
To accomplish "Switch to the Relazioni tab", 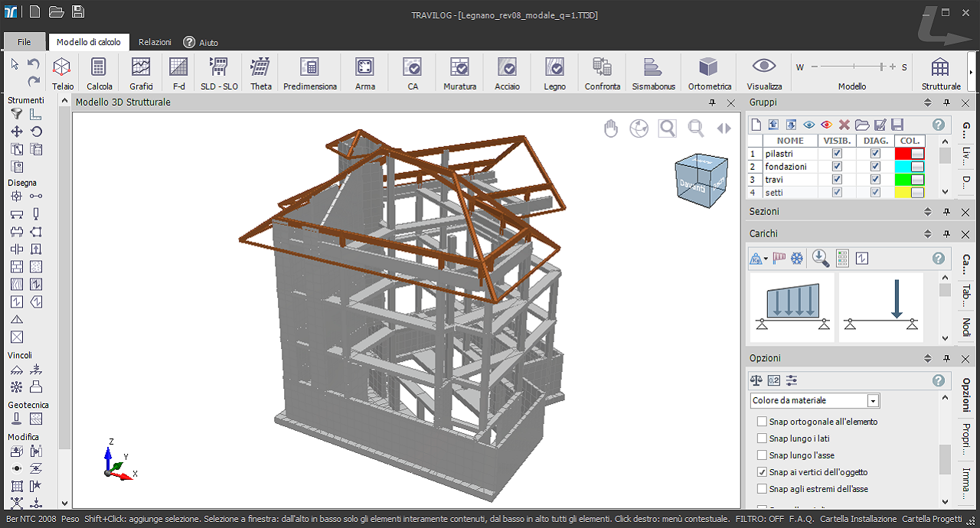I will 155,42.
